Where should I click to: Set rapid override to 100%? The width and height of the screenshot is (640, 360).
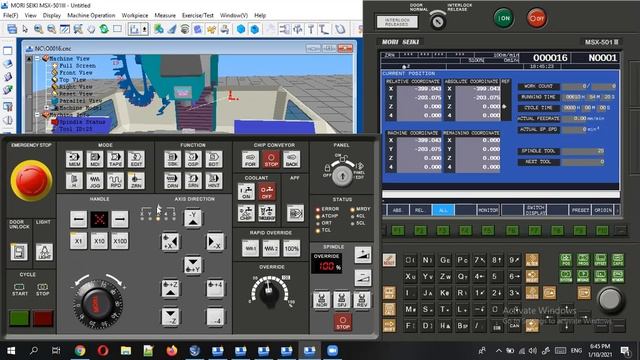[x=291, y=248]
